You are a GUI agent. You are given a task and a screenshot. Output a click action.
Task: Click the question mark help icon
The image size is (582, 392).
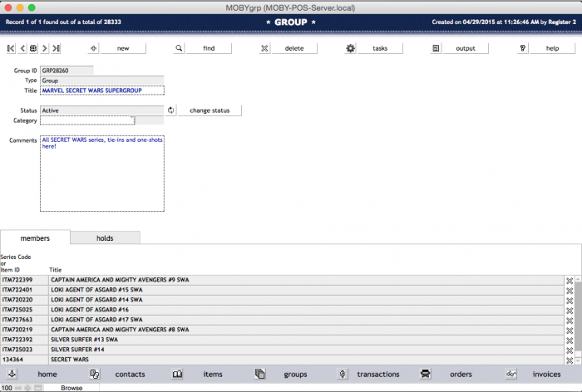[x=523, y=48]
